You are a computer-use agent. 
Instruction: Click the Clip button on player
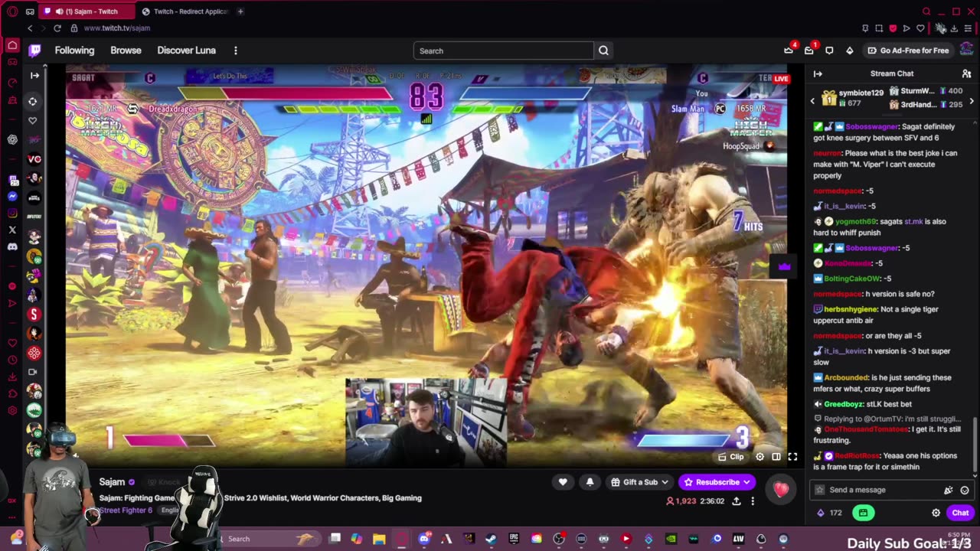click(730, 457)
